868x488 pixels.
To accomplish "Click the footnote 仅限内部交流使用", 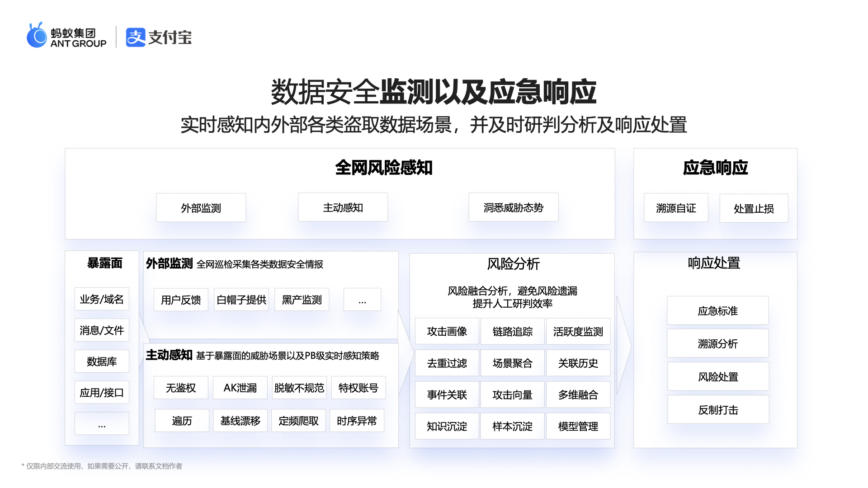I will [102, 466].
